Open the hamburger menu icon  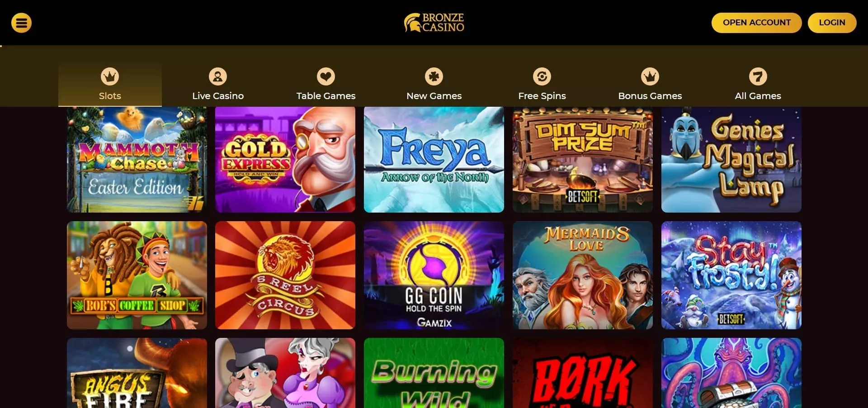pos(21,23)
